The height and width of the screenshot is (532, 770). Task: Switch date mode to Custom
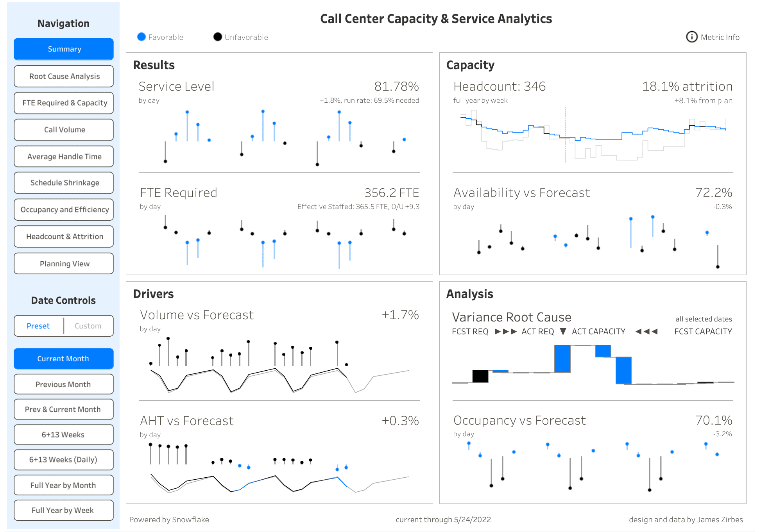(x=88, y=326)
